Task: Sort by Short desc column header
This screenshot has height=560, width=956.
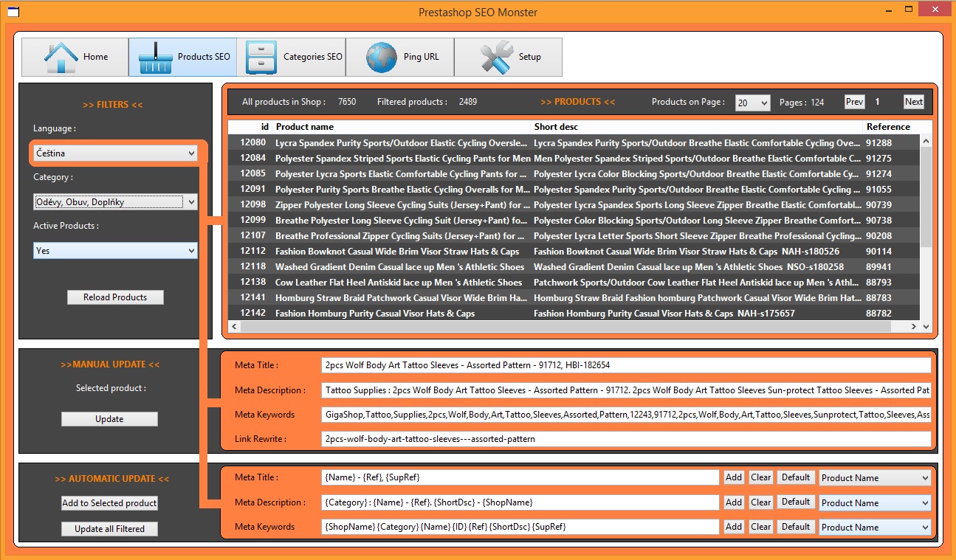Action: (698, 127)
